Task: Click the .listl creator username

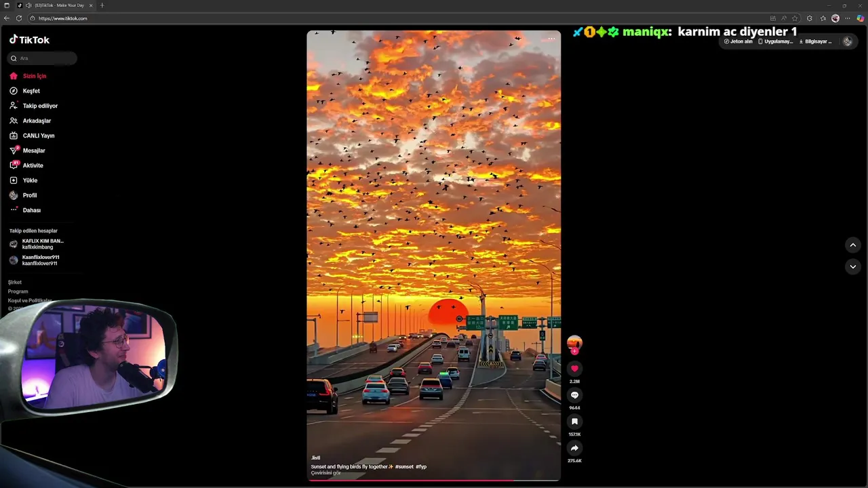Action: coord(315,458)
